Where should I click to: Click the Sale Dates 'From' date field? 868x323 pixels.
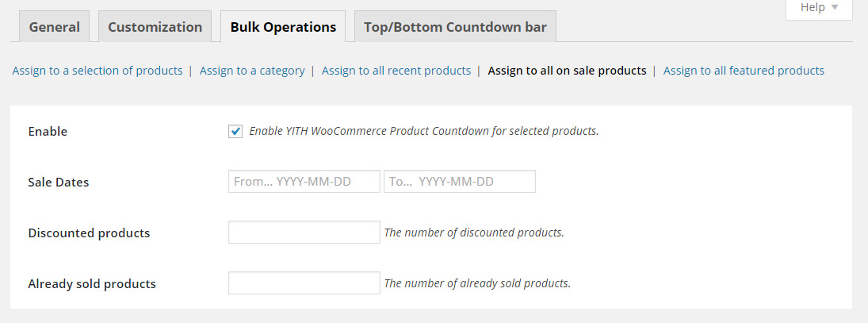tap(304, 182)
